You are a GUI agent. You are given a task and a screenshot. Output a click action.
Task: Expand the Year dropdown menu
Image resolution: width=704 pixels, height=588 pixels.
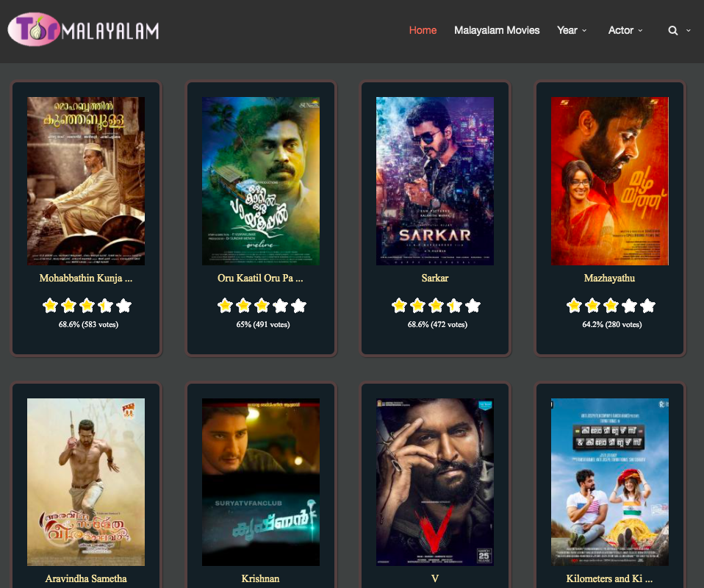tap(572, 30)
